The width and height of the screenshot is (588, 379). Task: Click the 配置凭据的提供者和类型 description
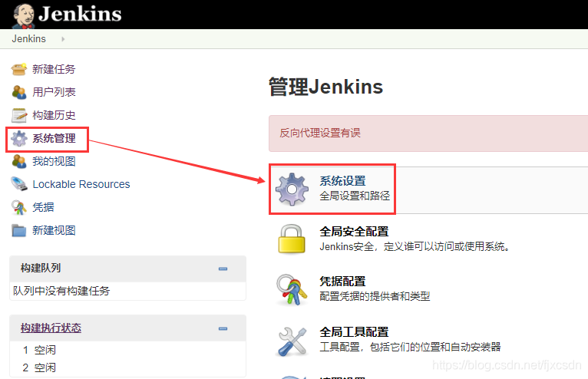pyautogui.click(x=375, y=297)
